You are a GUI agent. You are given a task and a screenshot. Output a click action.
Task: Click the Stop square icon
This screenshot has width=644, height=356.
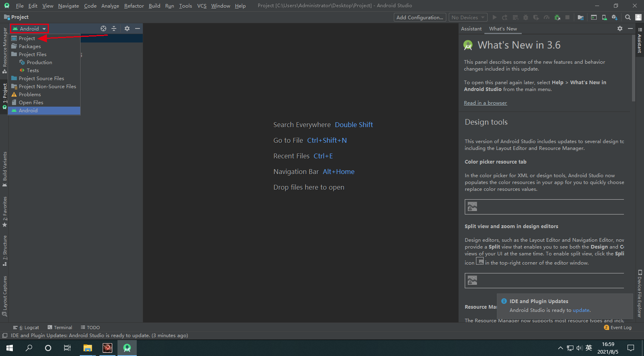(567, 17)
